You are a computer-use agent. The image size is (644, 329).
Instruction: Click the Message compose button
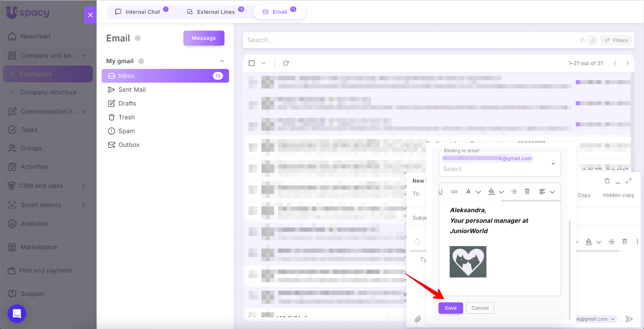point(204,38)
